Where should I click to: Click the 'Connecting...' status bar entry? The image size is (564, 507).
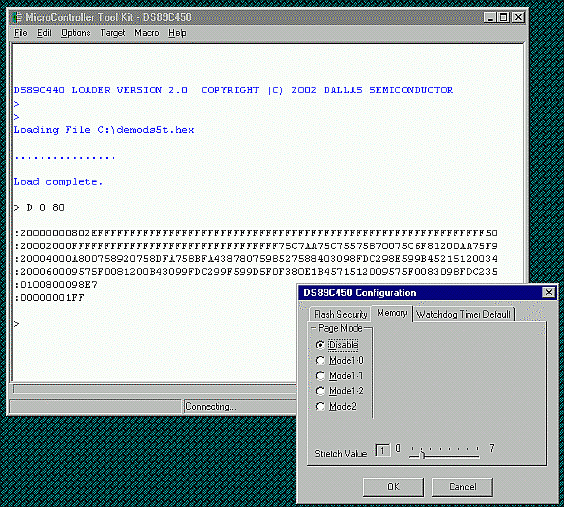coord(240,407)
